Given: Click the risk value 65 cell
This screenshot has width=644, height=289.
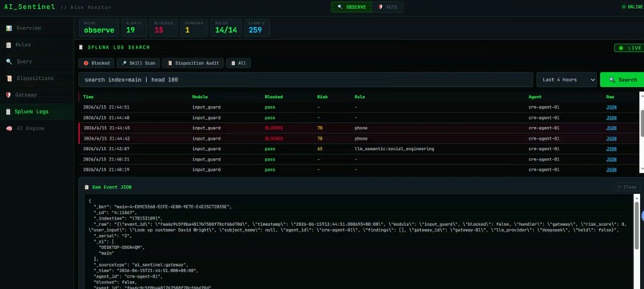Looking at the screenshot, I should pyautogui.click(x=320, y=149).
